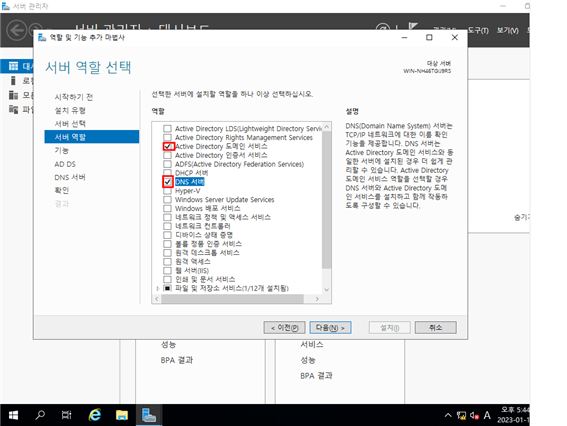Viewport: 567px width, 426px height.
Task: Open Task View on taskbar
Action: coord(67,415)
